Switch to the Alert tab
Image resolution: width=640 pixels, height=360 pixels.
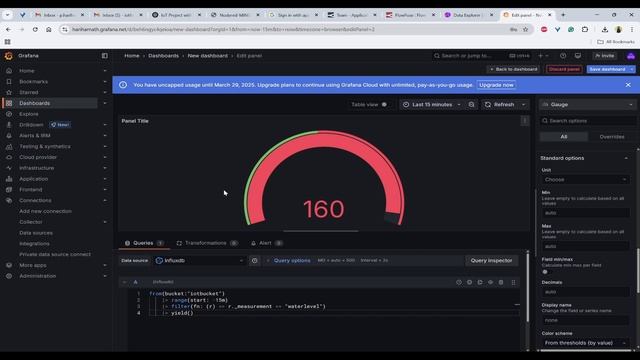[267, 243]
